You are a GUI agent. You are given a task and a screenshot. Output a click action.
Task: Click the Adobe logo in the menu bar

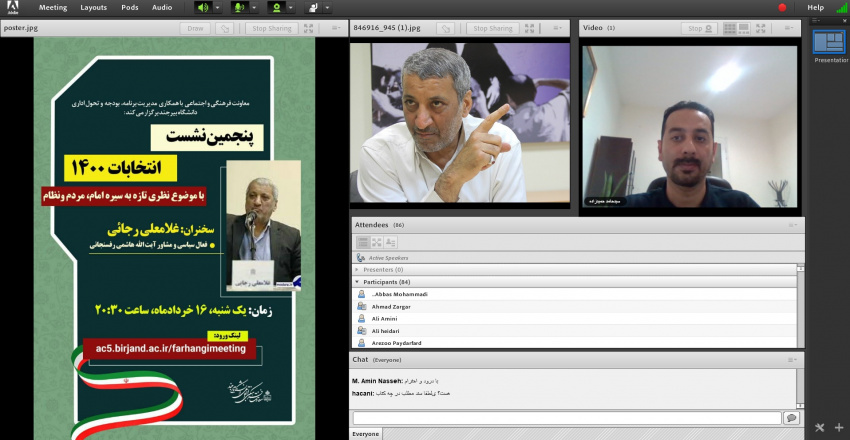12,7
